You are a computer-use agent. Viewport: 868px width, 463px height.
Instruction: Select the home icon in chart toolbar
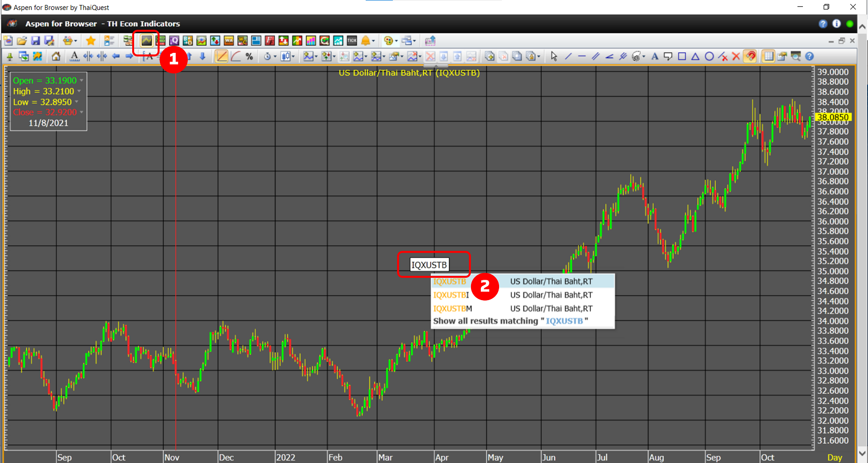[x=56, y=56]
